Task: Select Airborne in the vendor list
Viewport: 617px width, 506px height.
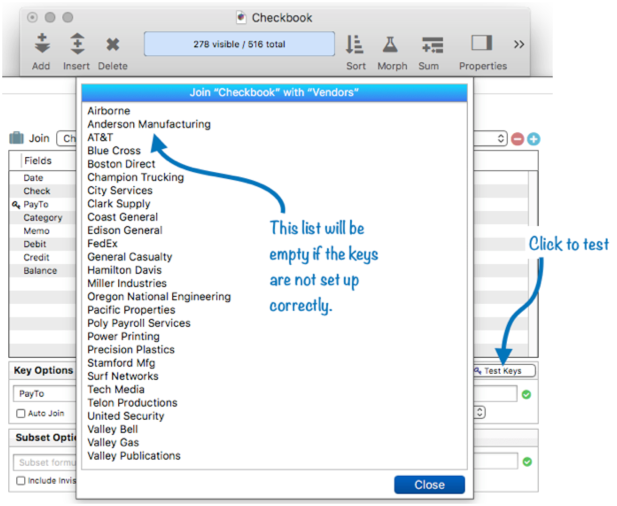Action: tap(109, 111)
